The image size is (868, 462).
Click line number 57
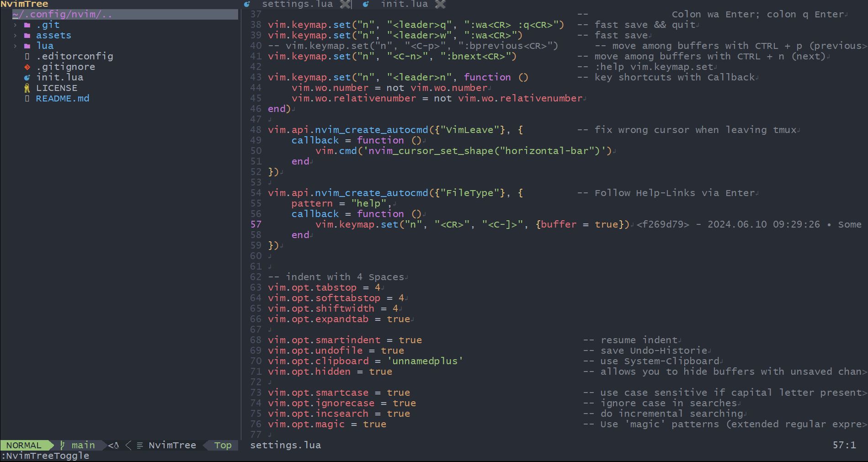click(x=256, y=224)
